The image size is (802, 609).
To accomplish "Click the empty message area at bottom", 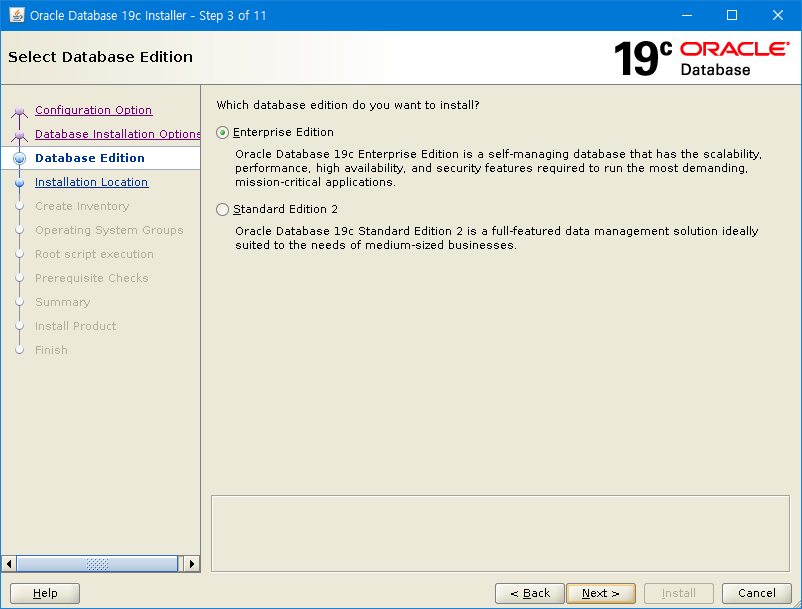I will click(x=500, y=532).
